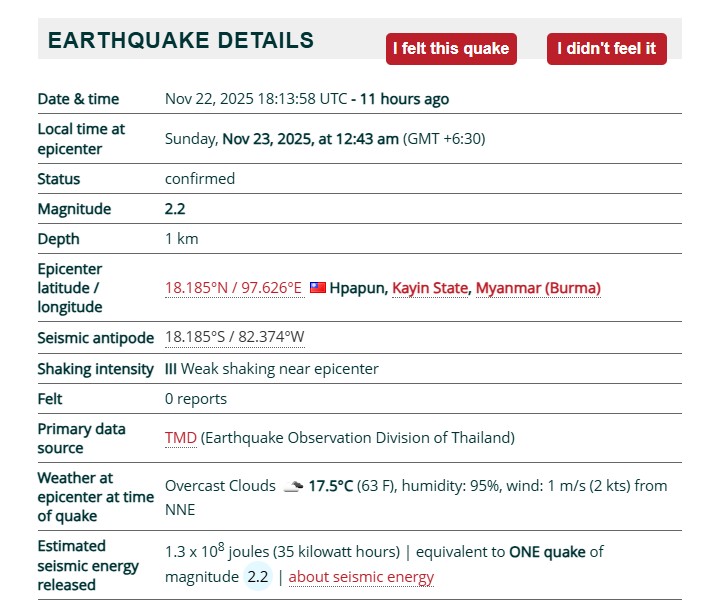
Task: Click the country flag icon beside Hpapun
Action: (x=318, y=288)
